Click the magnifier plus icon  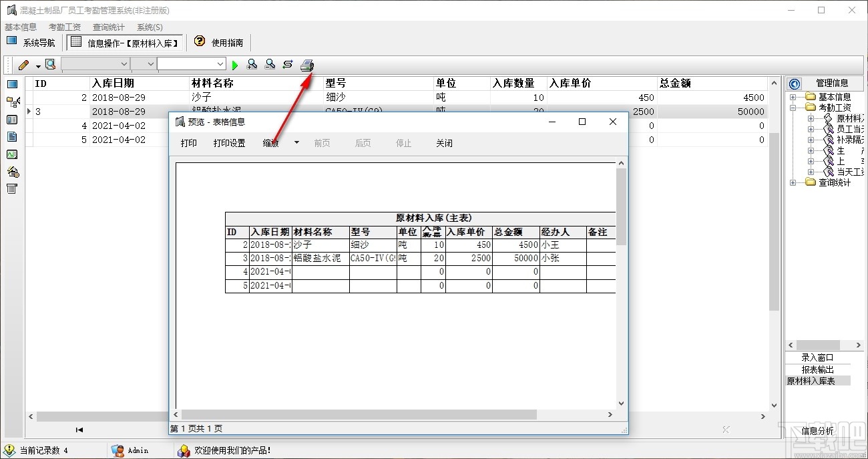click(252, 64)
